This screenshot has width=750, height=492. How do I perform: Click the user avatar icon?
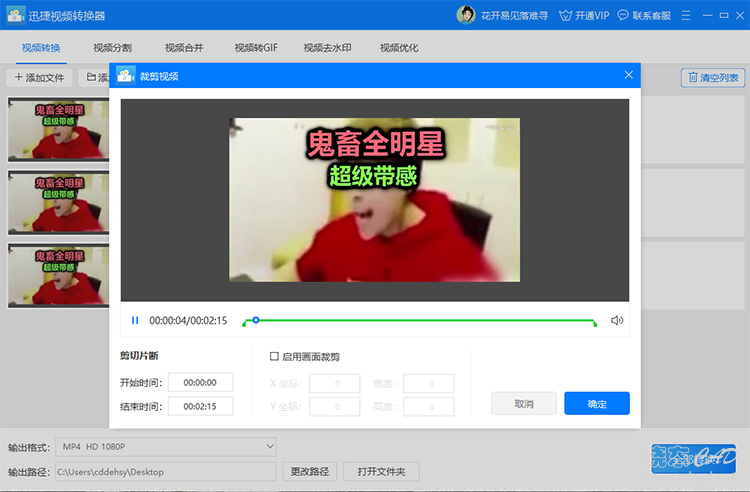click(x=465, y=15)
